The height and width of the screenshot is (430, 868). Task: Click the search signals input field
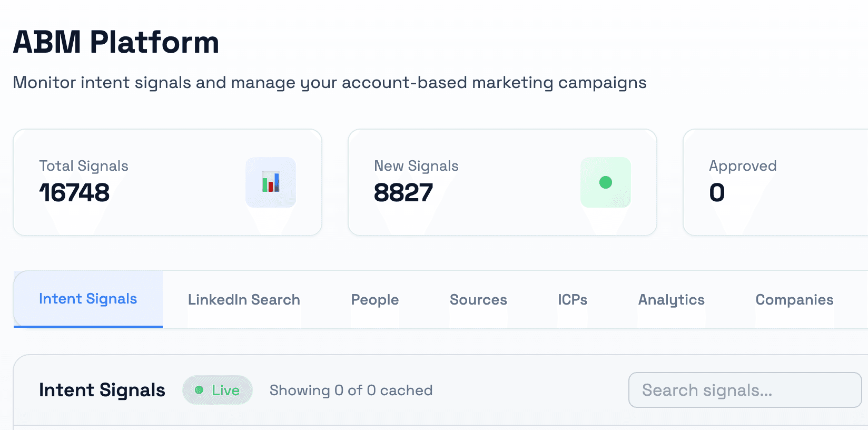[744, 390]
